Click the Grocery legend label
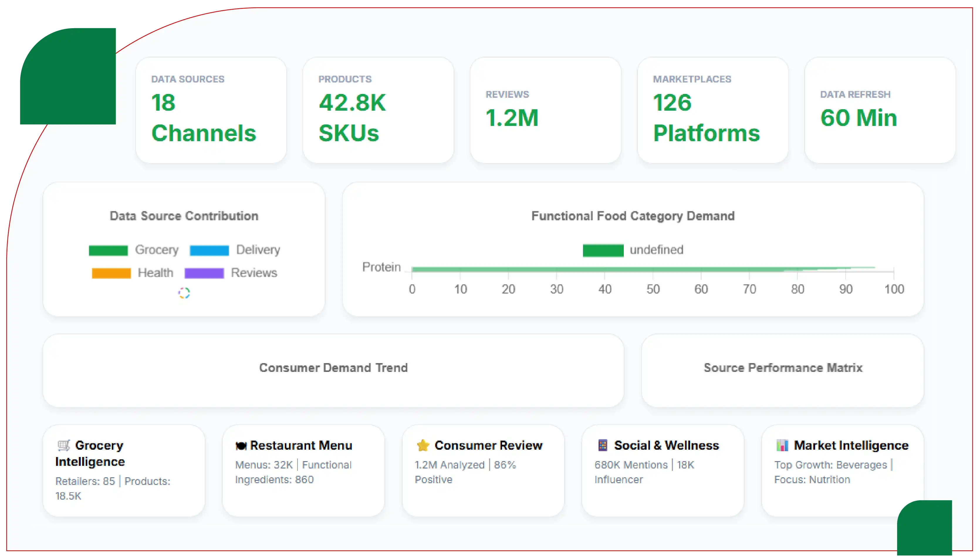 157,250
